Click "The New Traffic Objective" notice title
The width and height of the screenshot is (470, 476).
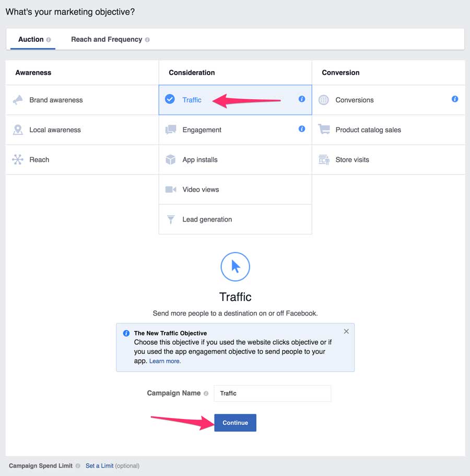pyautogui.click(x=171, y=333)
